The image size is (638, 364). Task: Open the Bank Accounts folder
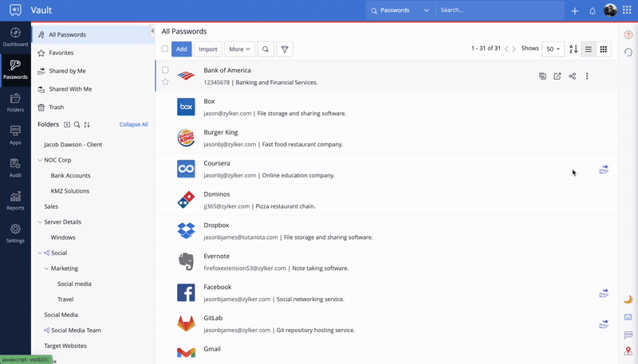[x=70, y=175]
